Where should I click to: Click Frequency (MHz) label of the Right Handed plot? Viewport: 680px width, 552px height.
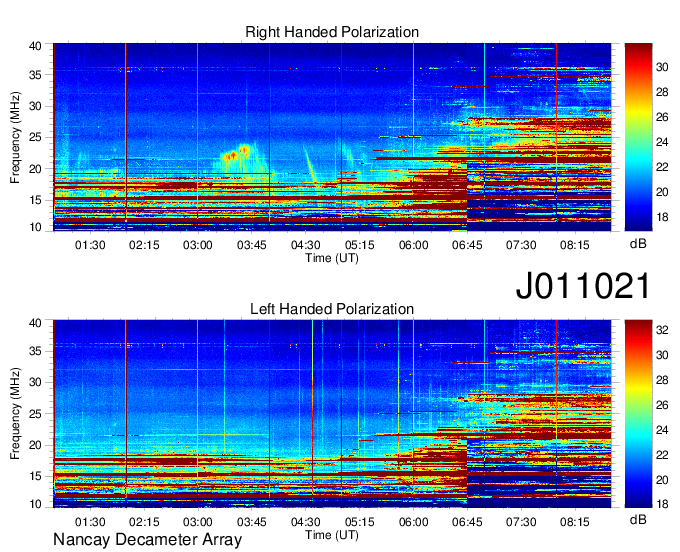coord(15,137)
